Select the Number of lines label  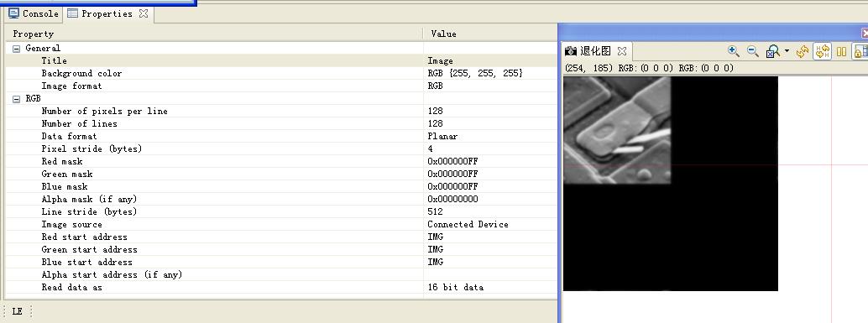click(79, 123)
